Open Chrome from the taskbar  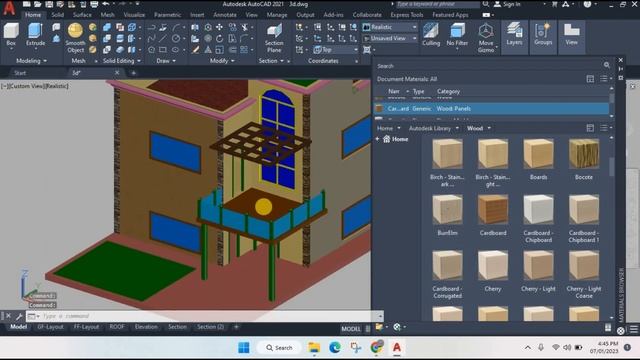(x=376, y=348)
